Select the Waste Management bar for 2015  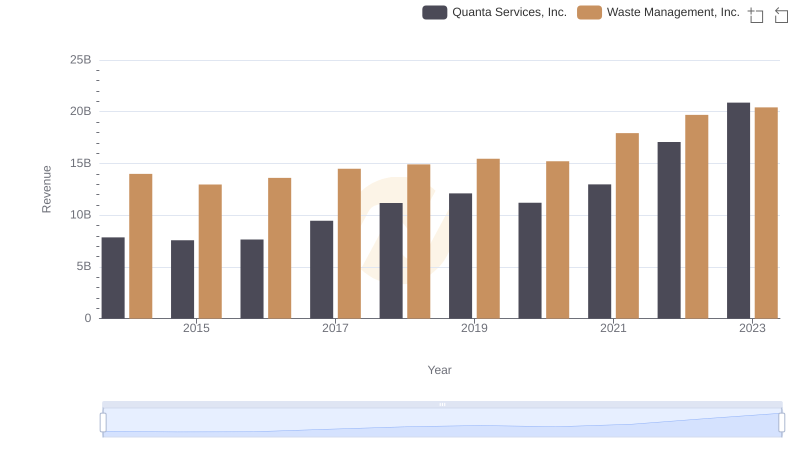[210, 251]
